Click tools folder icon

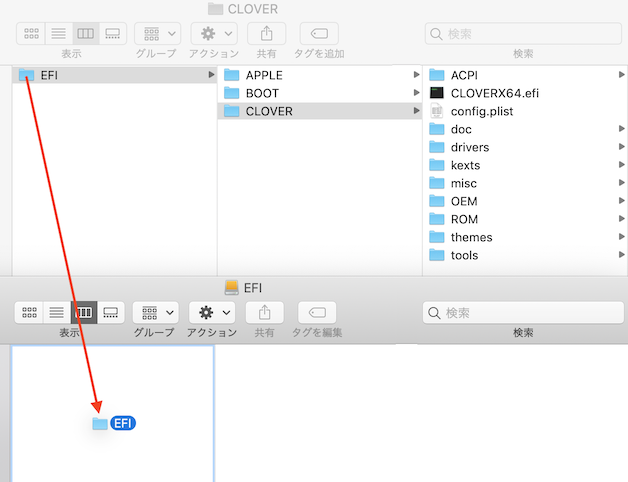(437, 255)
